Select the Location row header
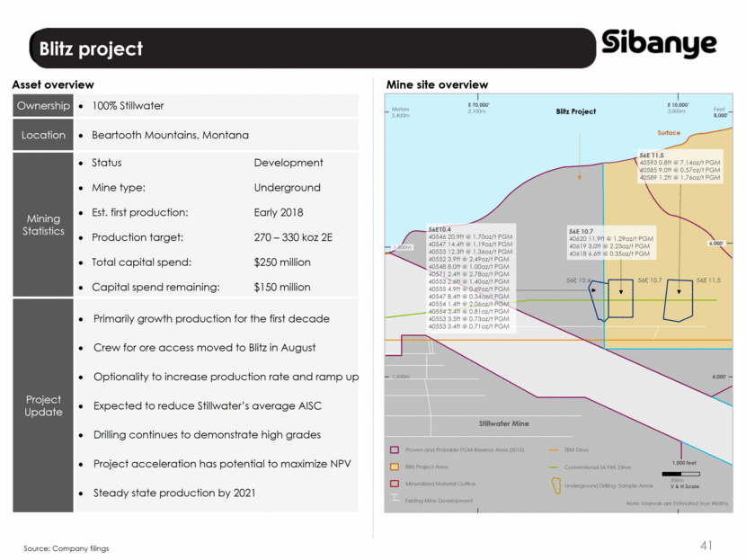This screenshot has width=746, height=560. [x=43, y=136]
